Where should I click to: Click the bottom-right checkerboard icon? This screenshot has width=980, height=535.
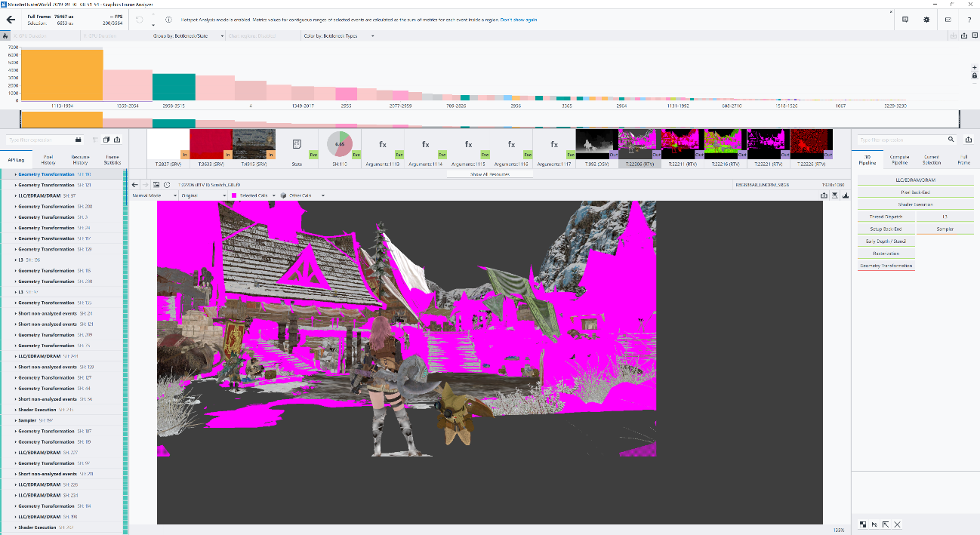[863, 524]
